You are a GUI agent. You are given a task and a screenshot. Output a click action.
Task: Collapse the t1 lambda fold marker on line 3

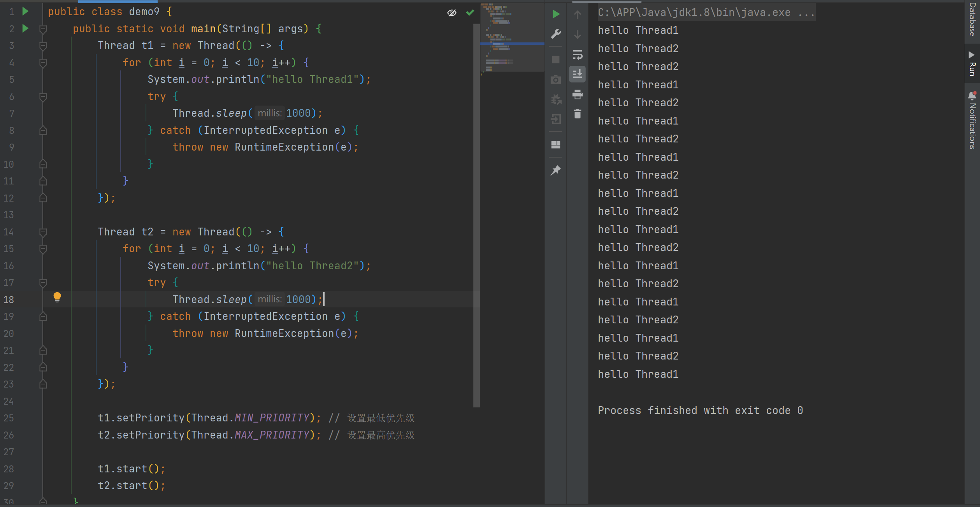point(43,46)
